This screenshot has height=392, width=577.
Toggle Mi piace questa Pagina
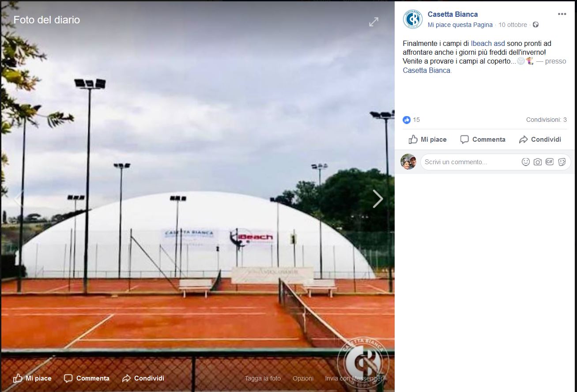click(x=460, y=25)
